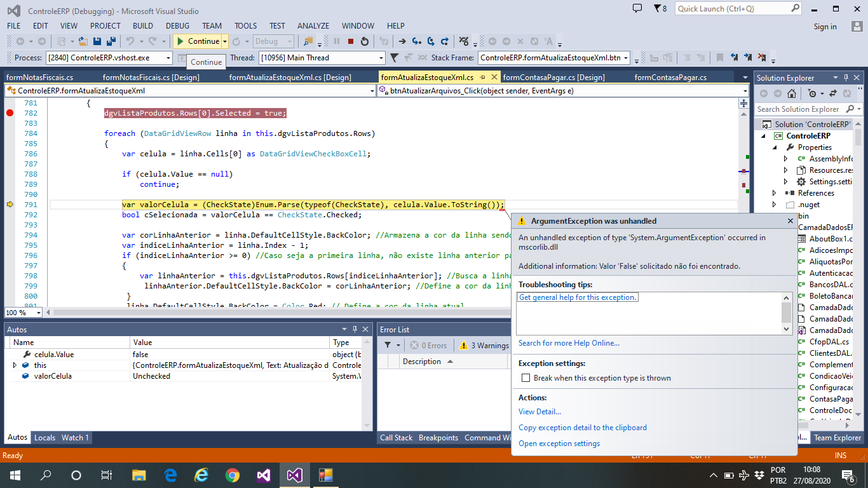
Task: Click the Save file icon
Action: [x=97, y=41]
